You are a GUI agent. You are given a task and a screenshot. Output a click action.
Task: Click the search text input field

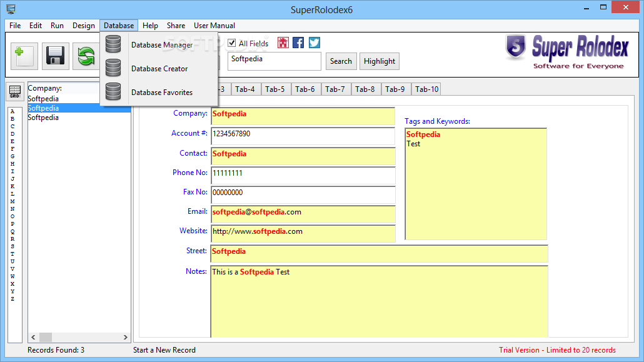tap(274, 61)
